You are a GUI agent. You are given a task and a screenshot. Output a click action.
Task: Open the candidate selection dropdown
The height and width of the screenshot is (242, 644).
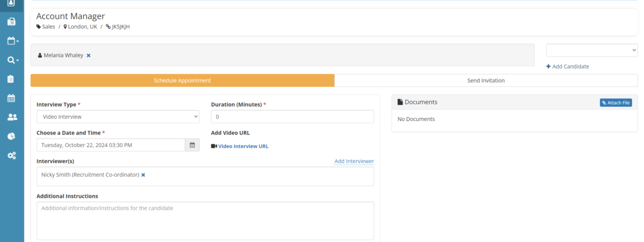click(592, 50)
